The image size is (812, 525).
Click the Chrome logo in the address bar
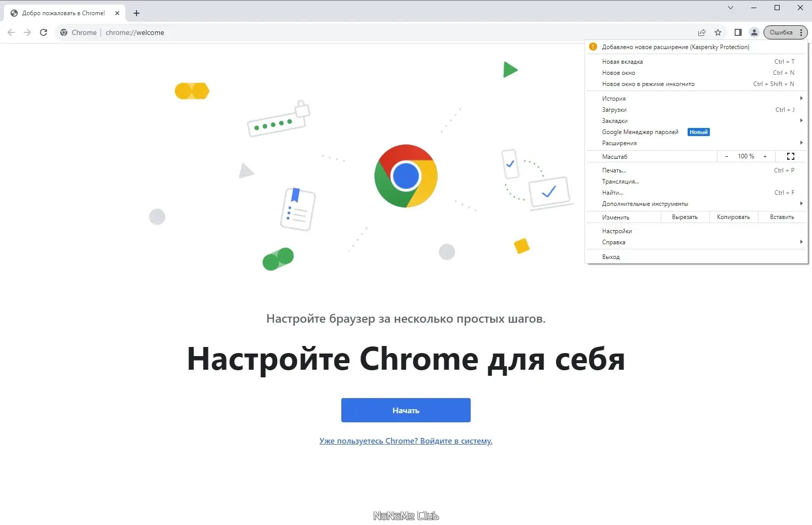point(64,32)
